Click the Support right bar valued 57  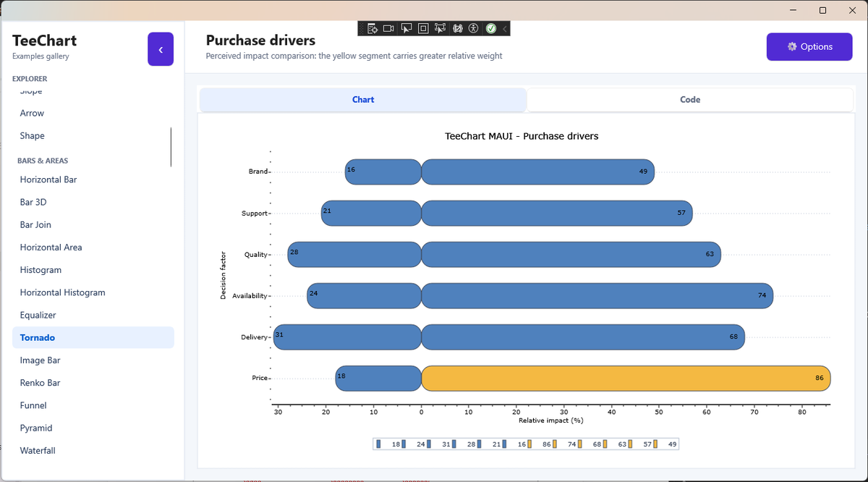tap(557, 213)
